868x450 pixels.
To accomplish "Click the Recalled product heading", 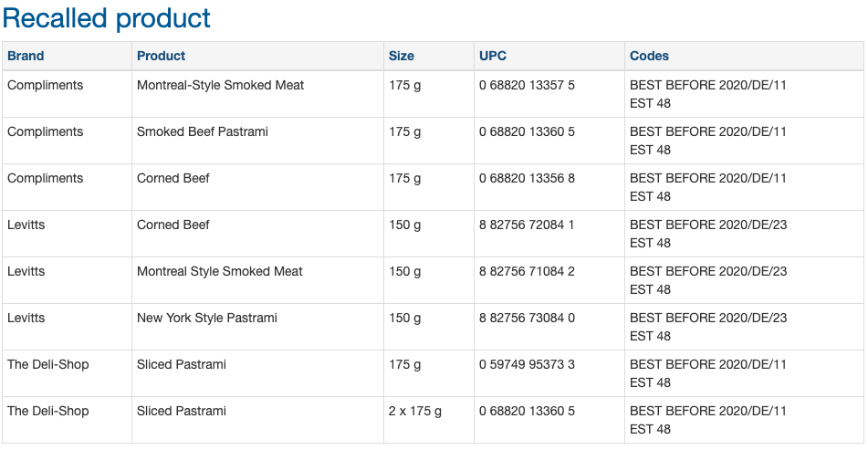I will [106, 18].
